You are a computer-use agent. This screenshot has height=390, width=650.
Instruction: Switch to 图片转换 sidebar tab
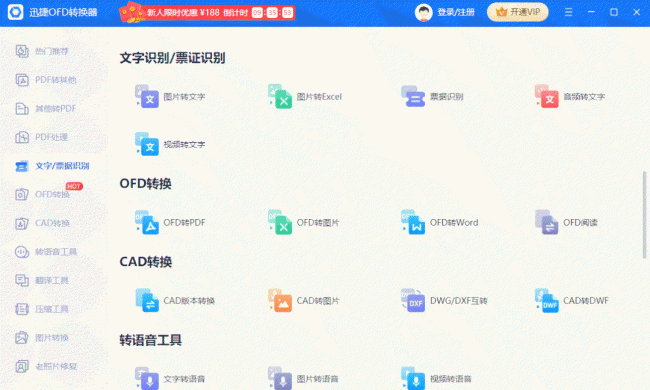[42, 338]
